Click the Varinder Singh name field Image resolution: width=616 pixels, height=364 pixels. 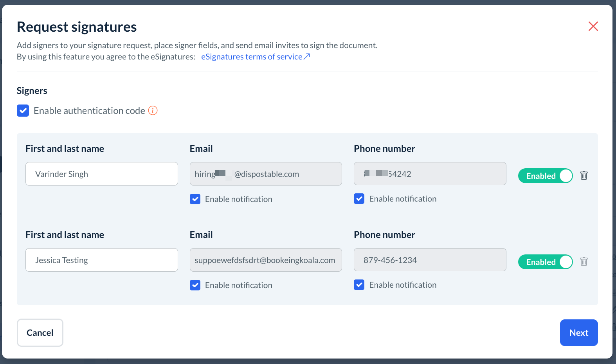tap(101, 174)
